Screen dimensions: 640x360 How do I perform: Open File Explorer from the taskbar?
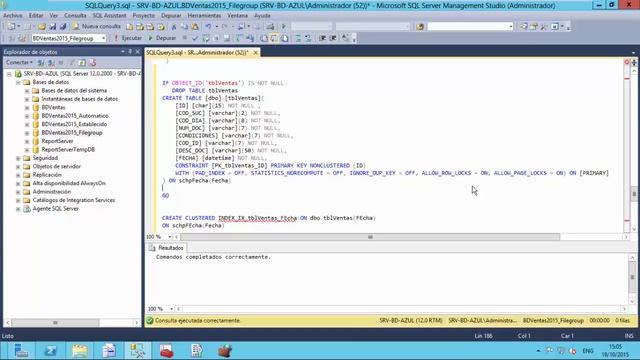click(80, 351)
